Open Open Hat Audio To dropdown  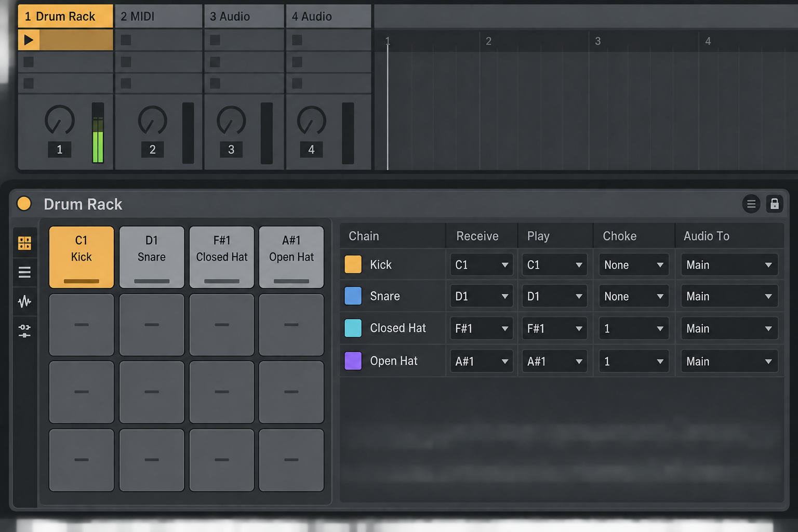click(x=729, y=361)
